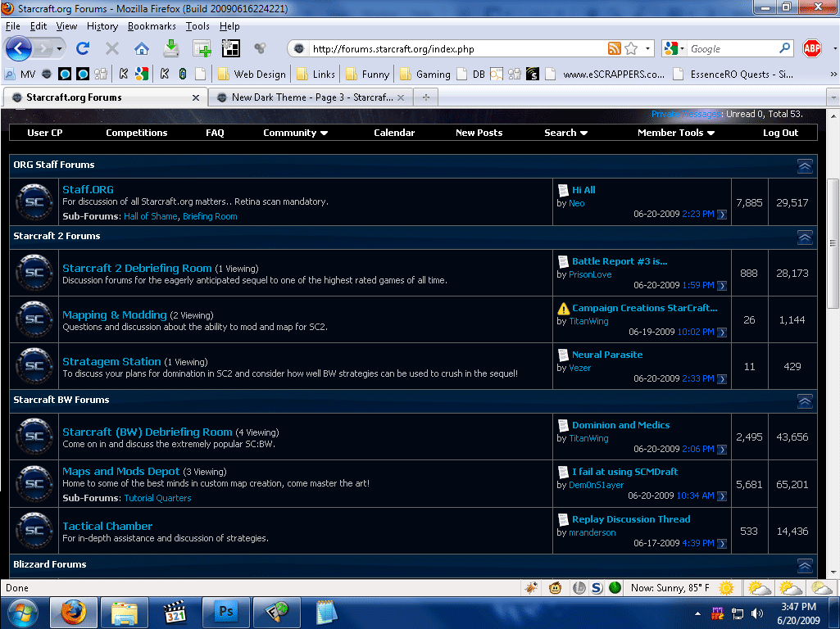840x629 pixels.
Task: Open the search engine selector dropdown
Action: tap(674, 48)
